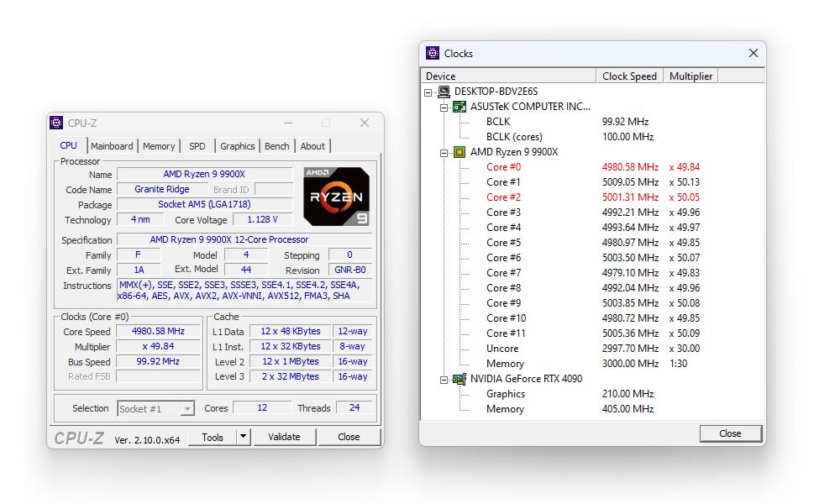Select the Core #5 row
Image resolution: width=840 pixels, height=504 pixels.
(593, 243)
